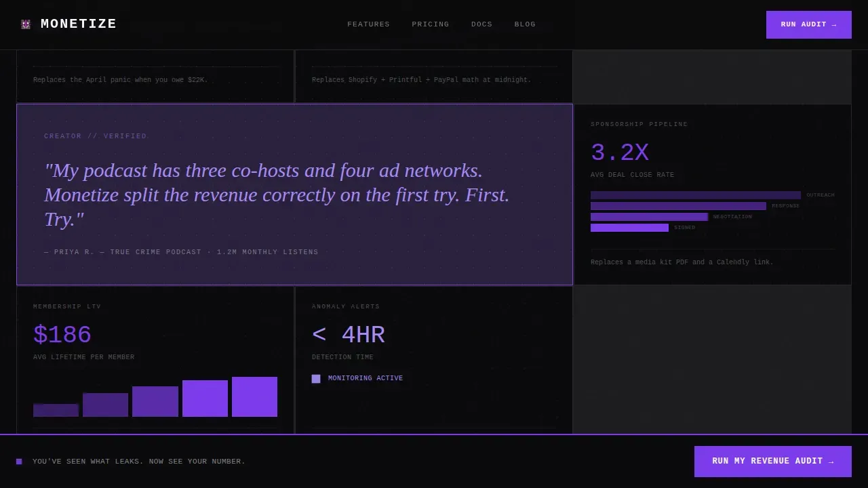Click 'Replaces a media kit PDF' text
The width and height of the screenshot is (868, 488).
point(682,262)
